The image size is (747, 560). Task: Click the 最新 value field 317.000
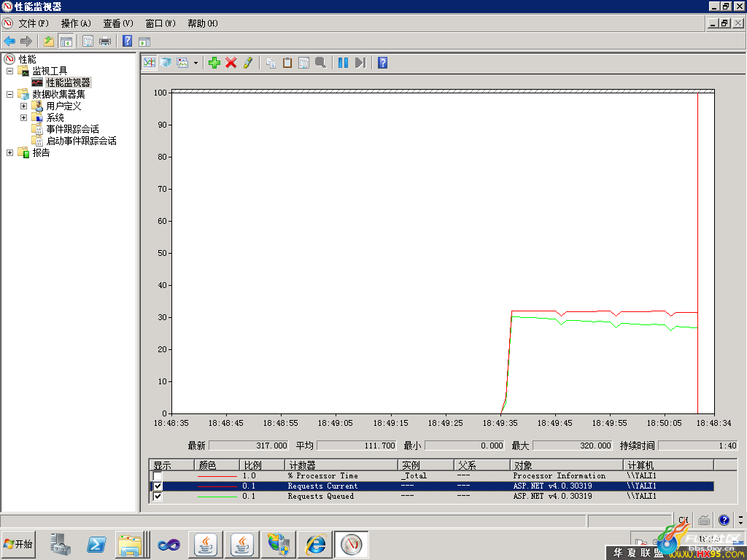(x=249, y=446)
